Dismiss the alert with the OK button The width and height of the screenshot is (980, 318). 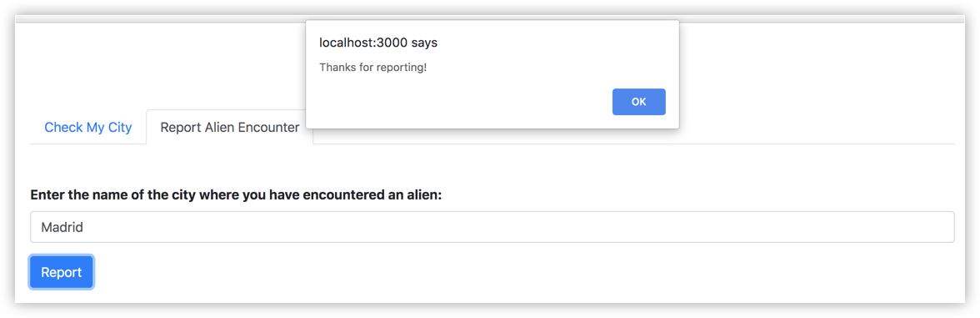click(x=638, y=102)
